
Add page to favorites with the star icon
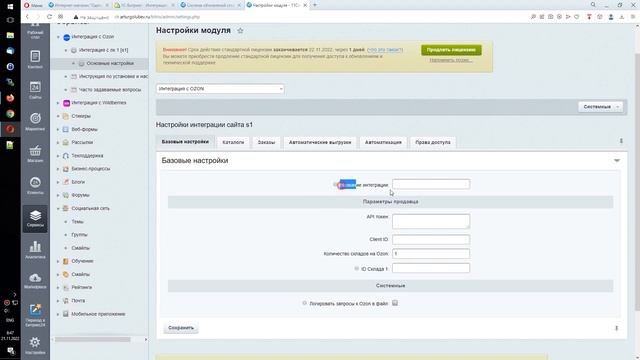240,31
